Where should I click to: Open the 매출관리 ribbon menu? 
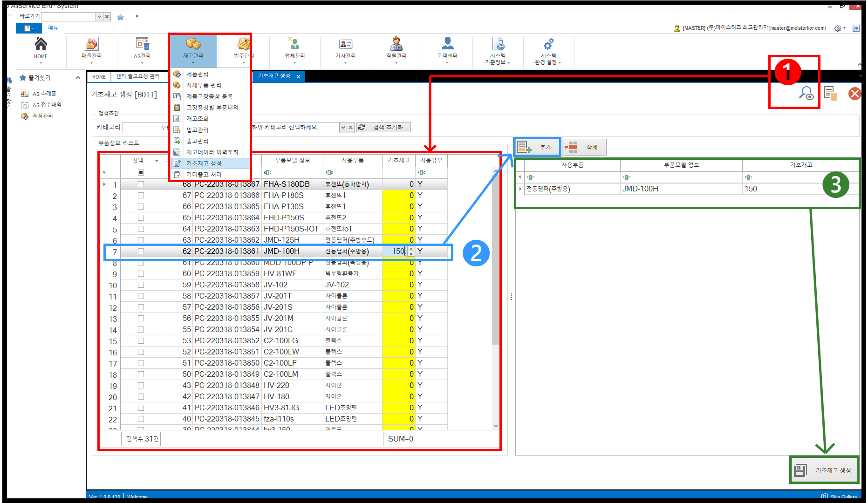click(91, 49)
